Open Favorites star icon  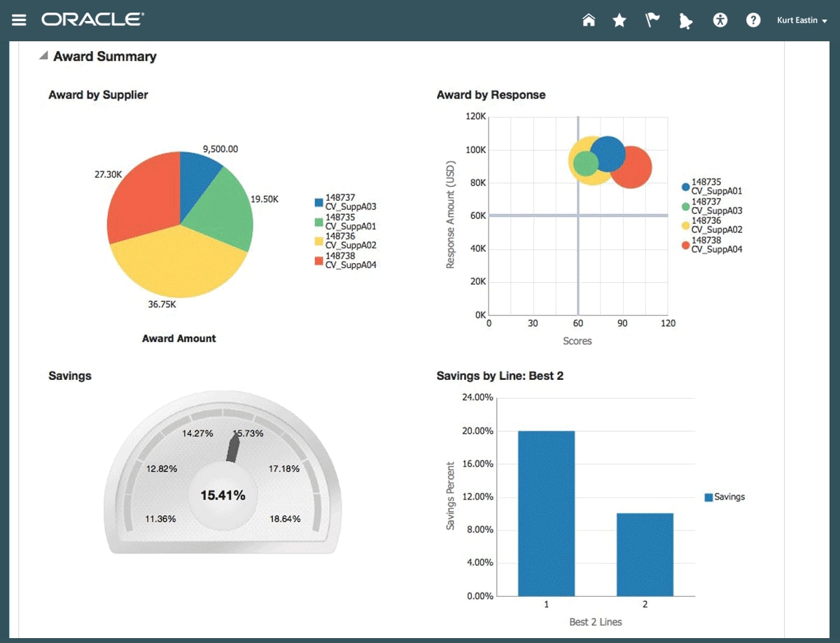click(619, 20)
